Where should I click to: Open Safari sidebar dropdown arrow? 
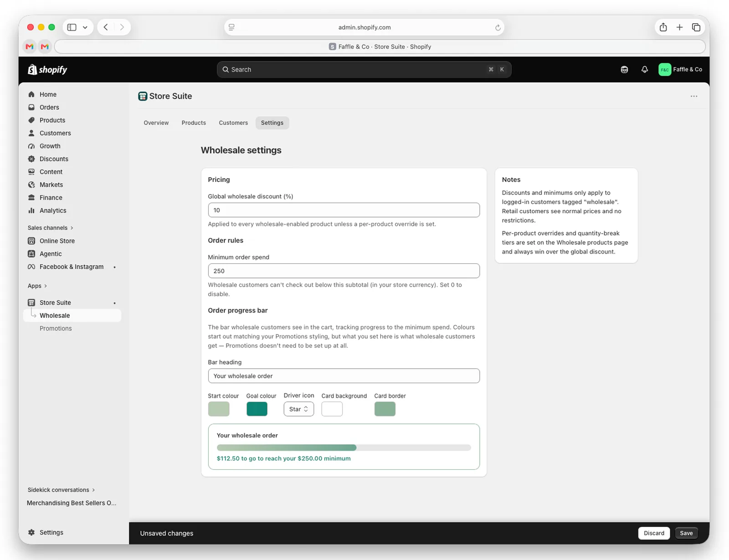click(x=85, y=27)
